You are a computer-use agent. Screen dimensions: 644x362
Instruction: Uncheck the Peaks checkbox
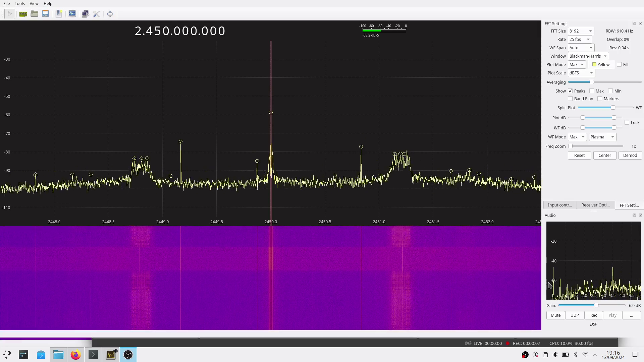pos(570,91)
